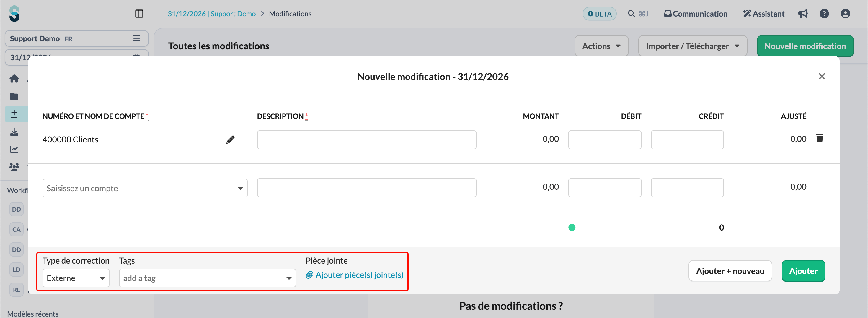Click the first row Description field
Screen dimensions: 868x318
367,140
